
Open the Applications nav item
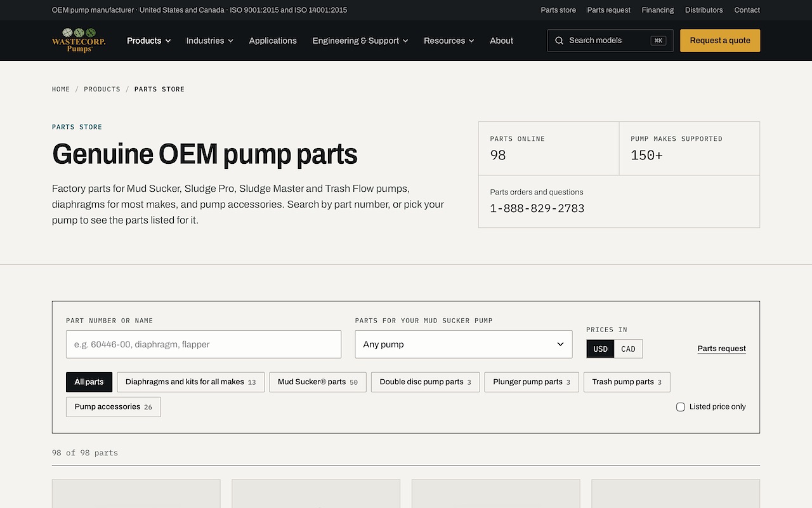click(x=273, y=41)
